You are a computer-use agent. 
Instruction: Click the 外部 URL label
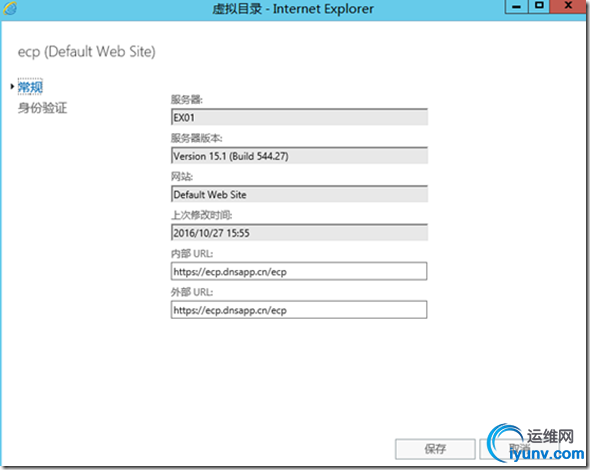(192, 292)
